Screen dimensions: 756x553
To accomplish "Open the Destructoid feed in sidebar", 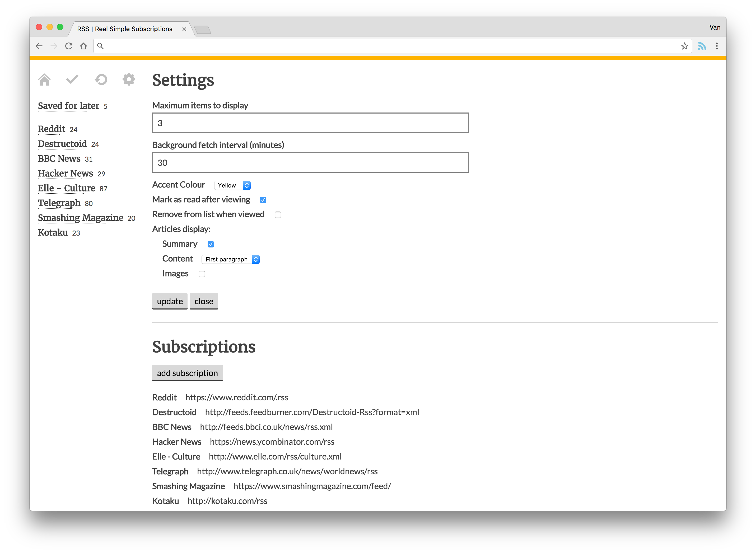I will 62,144.
